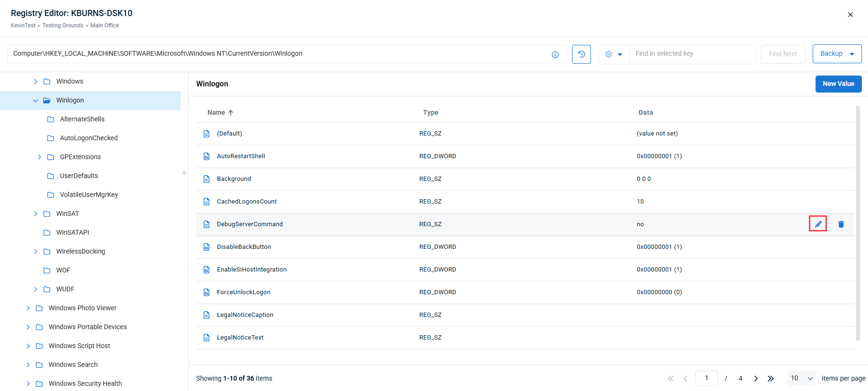
Task: Go to the next page arrow
Action: click(756, 378)
